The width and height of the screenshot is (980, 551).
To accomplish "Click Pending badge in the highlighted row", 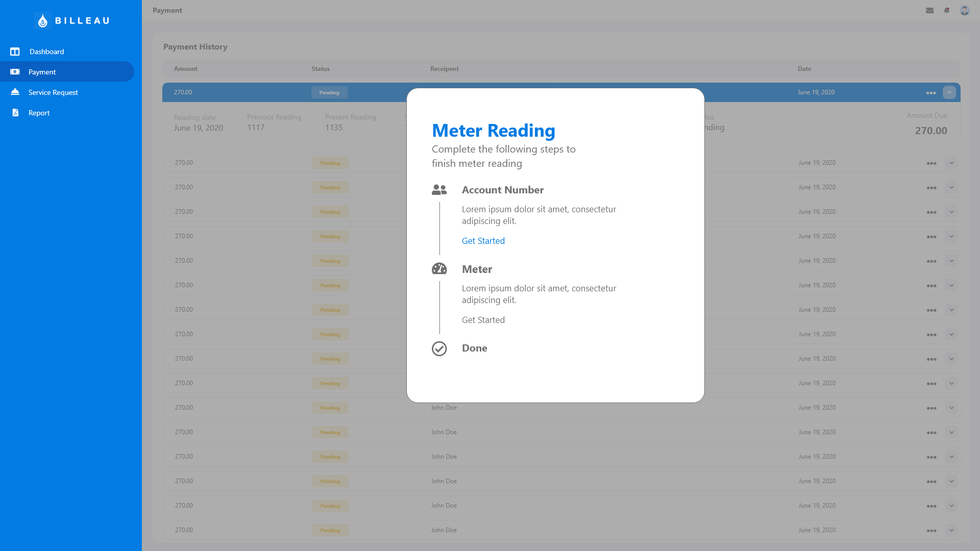I will [329, 92].
